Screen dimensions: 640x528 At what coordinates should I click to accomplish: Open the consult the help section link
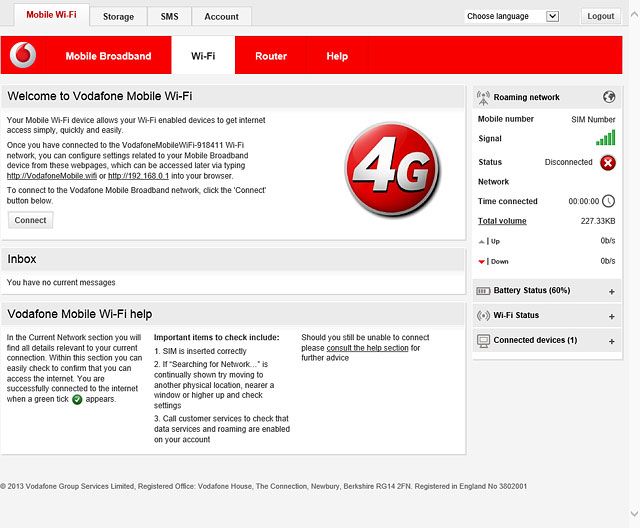pos(367,348)
